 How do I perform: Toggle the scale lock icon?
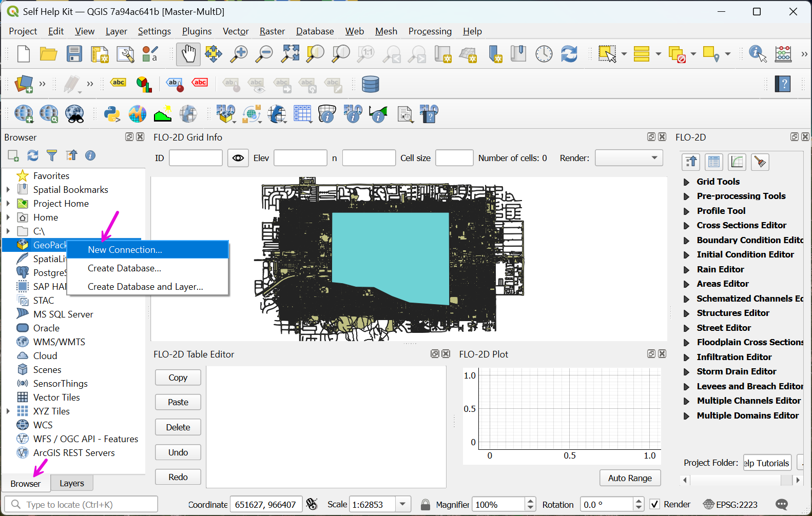click(426, 504)
